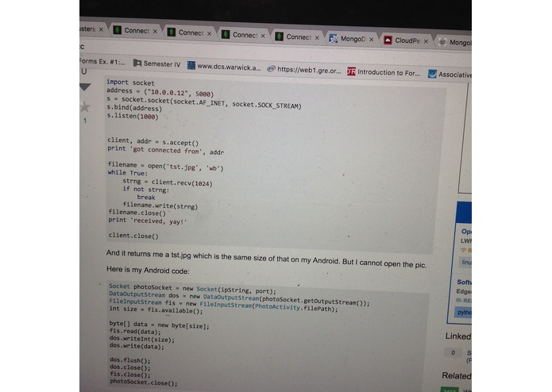Click the warwick bookmark favicon

(191, 65)
